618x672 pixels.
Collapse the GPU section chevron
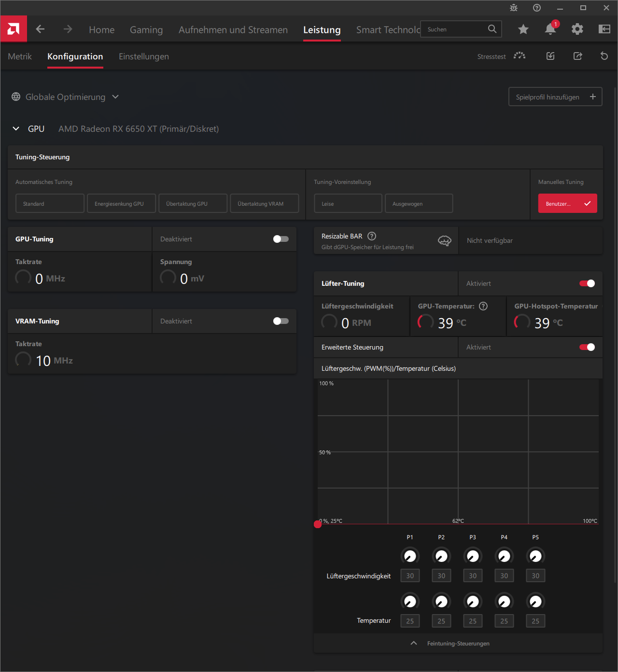click(16, 128)
